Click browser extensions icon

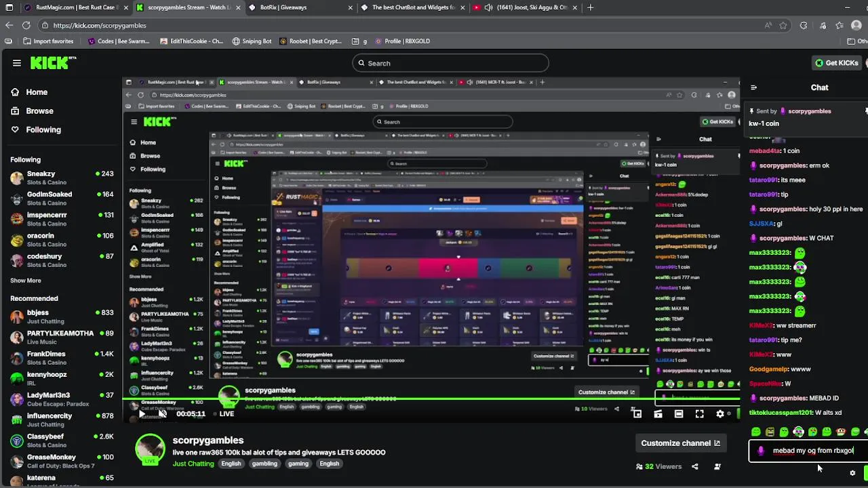804,25
